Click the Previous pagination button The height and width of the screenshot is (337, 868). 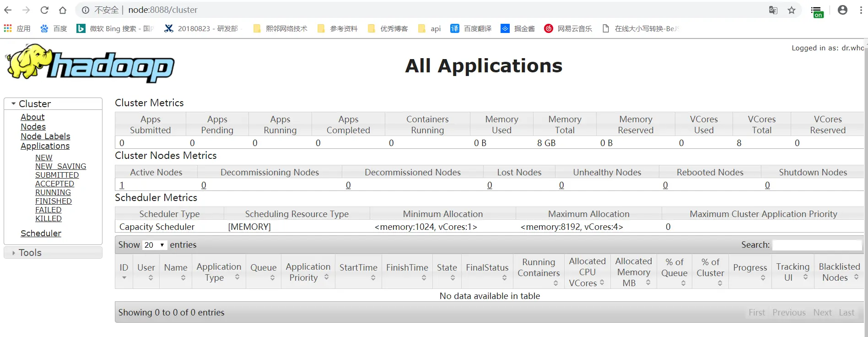coord(789,312)
